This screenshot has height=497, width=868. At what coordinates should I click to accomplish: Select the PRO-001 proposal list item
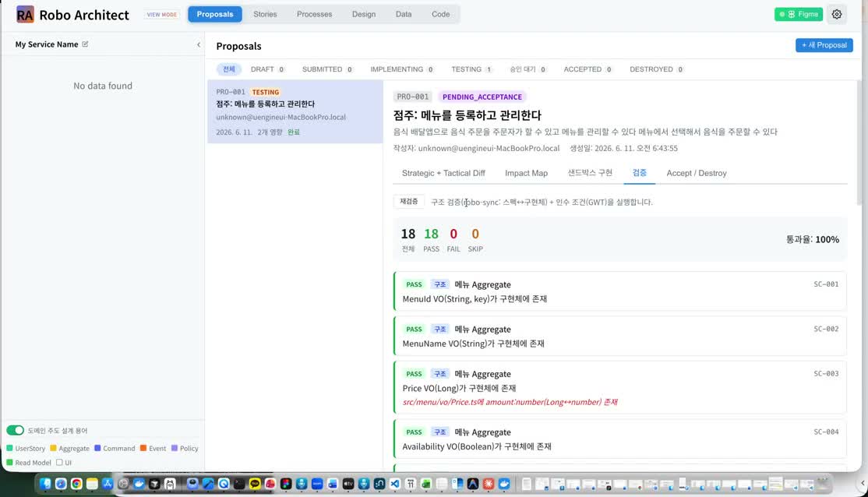point(295,112)
